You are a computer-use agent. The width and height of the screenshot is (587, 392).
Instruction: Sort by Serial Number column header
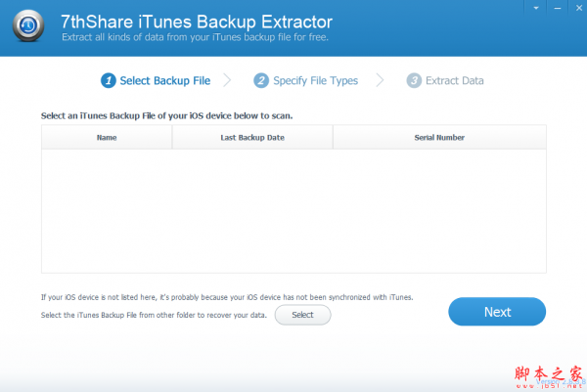coord(439,137)
